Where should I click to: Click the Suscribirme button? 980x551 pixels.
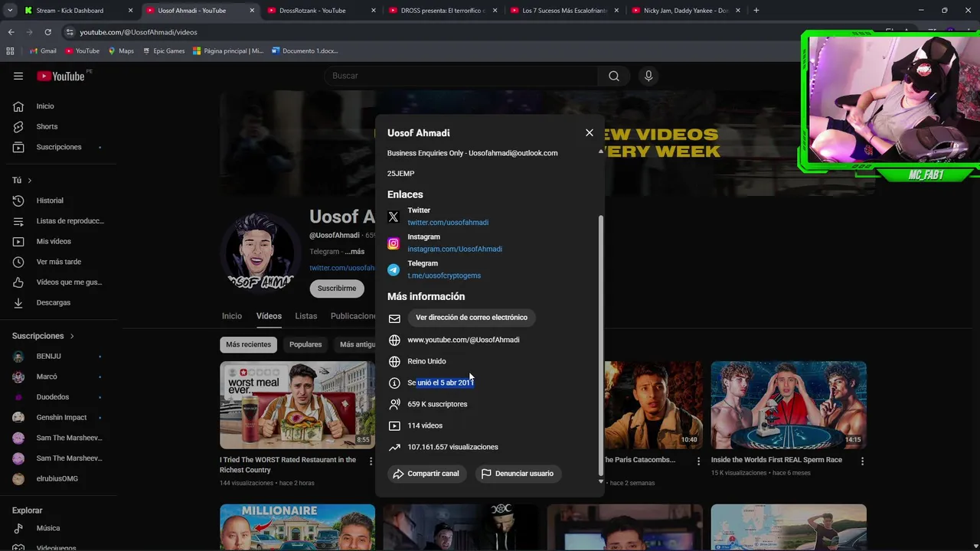point(337,289)
